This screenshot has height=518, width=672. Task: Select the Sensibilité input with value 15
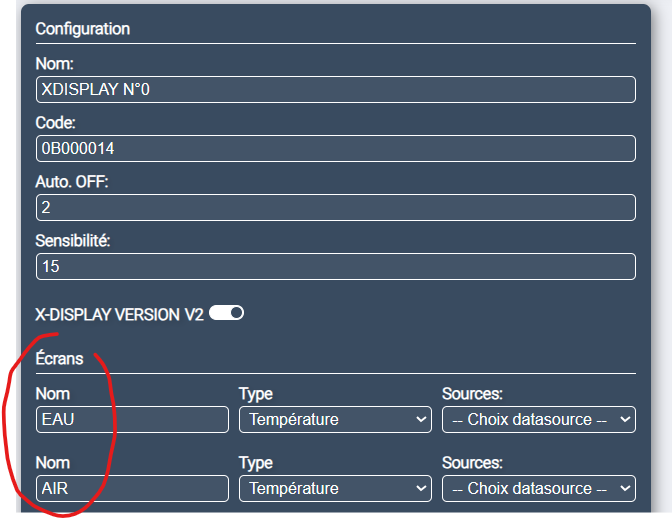(335, 266)
